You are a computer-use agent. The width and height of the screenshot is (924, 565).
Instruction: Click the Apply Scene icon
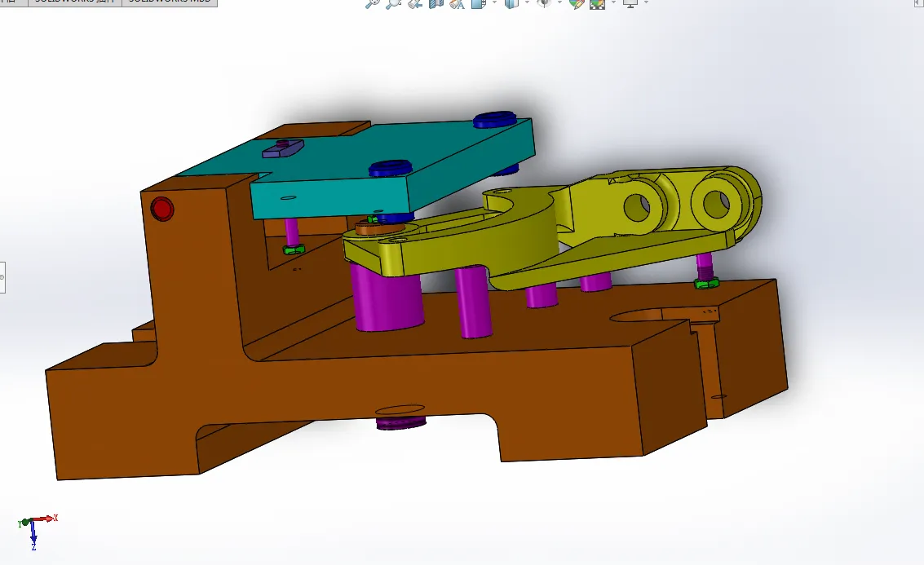597,3
